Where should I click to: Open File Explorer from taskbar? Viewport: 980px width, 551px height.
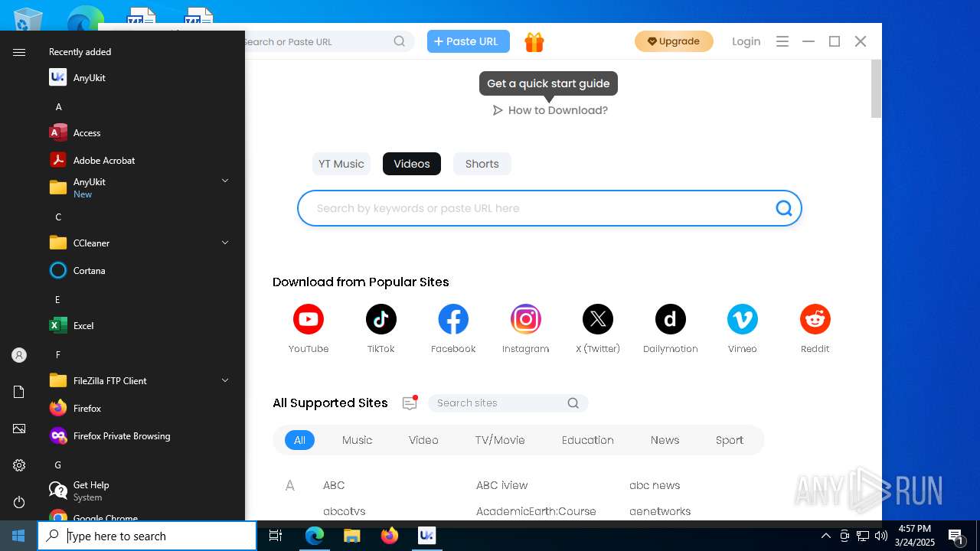coord(351,536)
